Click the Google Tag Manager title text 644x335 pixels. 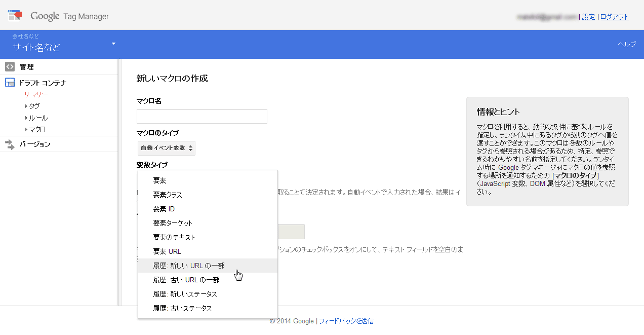click(69, 16)
